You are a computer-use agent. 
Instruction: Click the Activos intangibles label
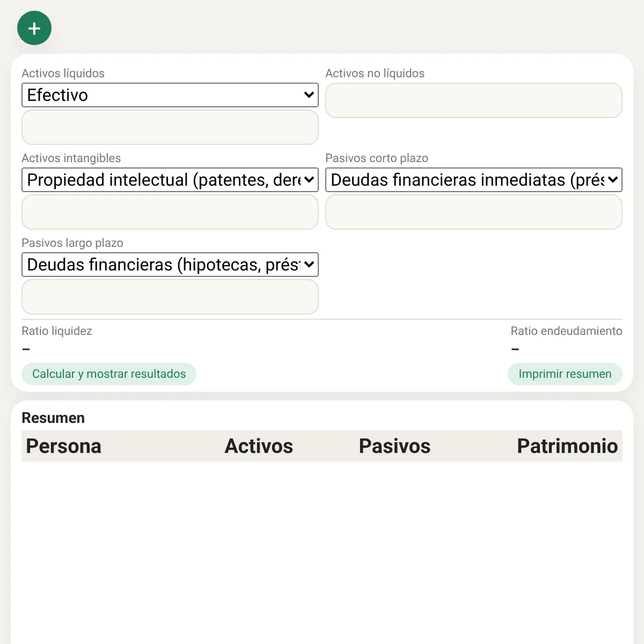point(71,158)
